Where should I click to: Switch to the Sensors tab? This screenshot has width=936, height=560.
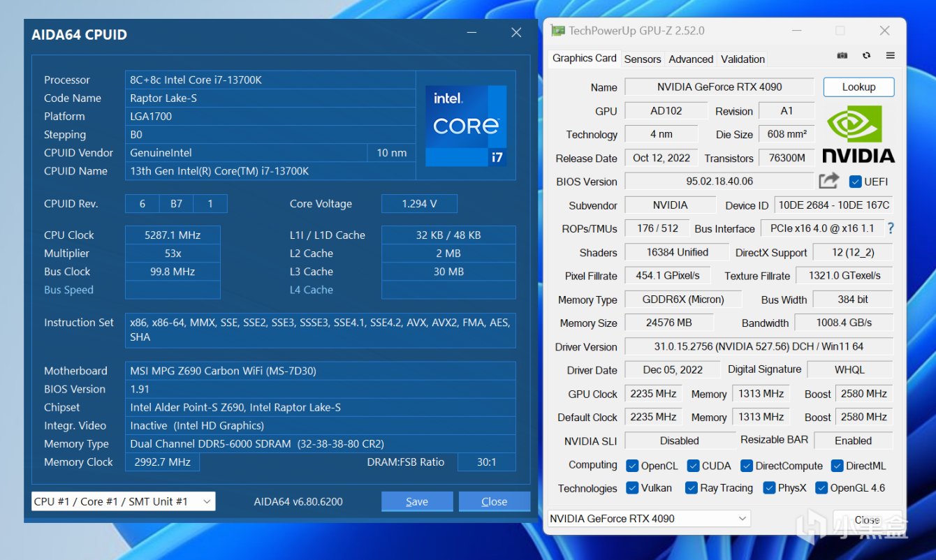pos(643,59)
